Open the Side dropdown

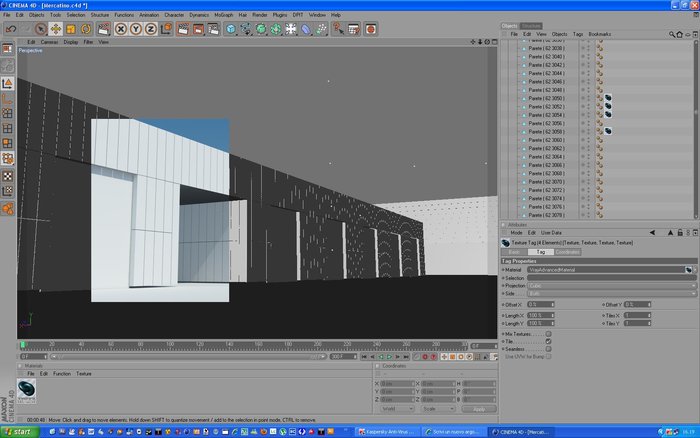point(612,293)
